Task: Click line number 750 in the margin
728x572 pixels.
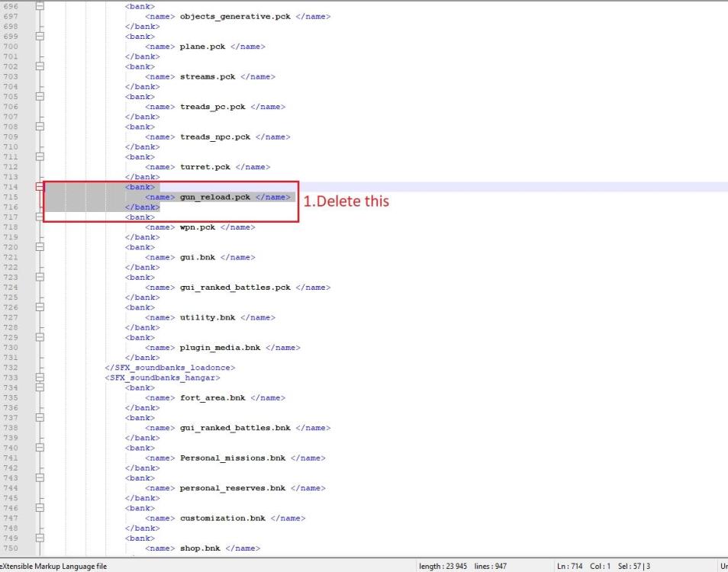Action: tap(11, 548)
